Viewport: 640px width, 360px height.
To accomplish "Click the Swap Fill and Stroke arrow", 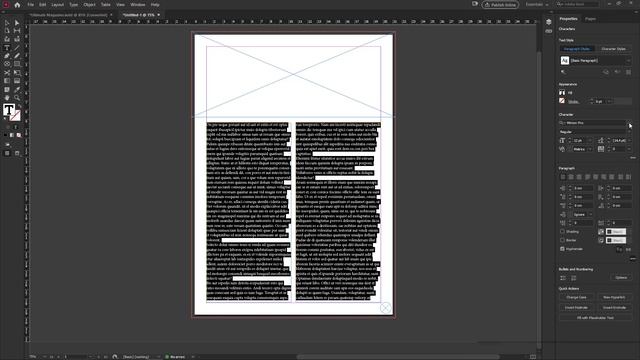I will (19, 106).
